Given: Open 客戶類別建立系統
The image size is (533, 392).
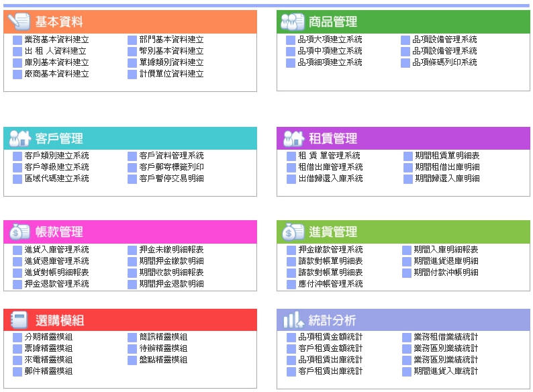Looking at the screenshot, I should click(56, 156).
